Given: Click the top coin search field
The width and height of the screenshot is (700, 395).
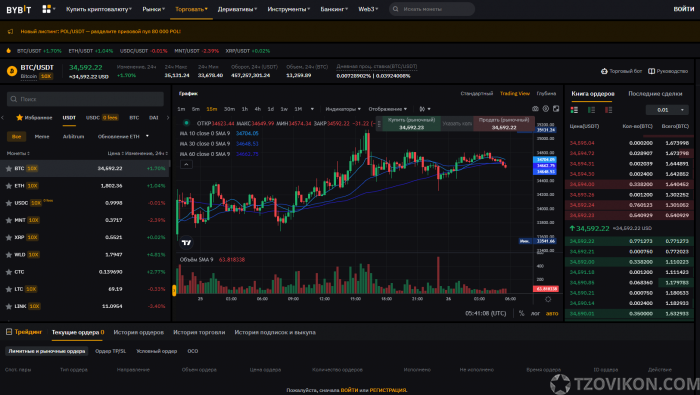Looking at the screenshot, I should click(432, 9).
